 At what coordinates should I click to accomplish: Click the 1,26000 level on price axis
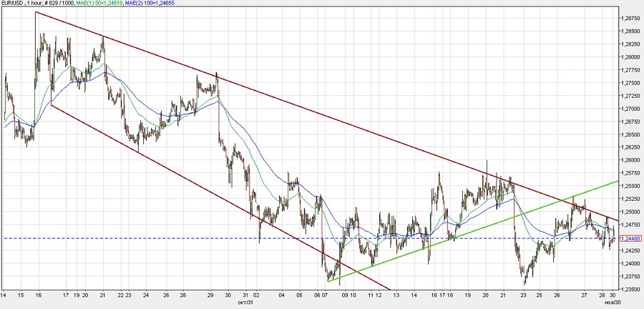tap(630, 160)
